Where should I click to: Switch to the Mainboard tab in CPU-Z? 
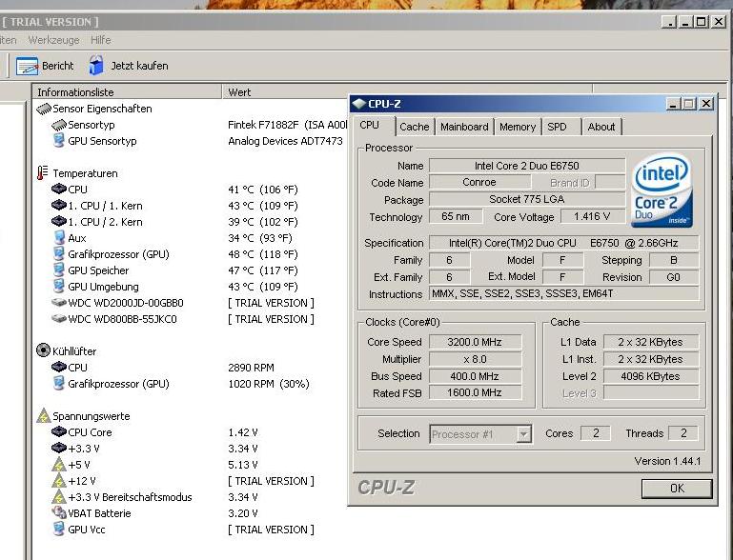coord(464,127)
